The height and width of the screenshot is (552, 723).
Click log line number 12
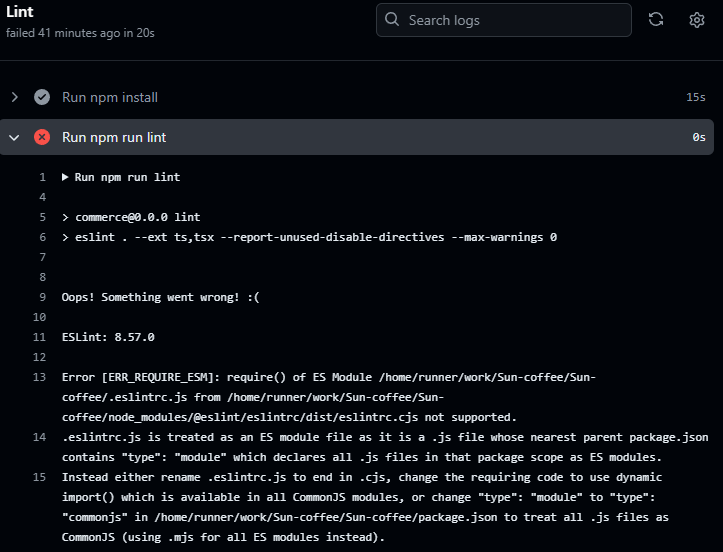[x=40, y=357]
